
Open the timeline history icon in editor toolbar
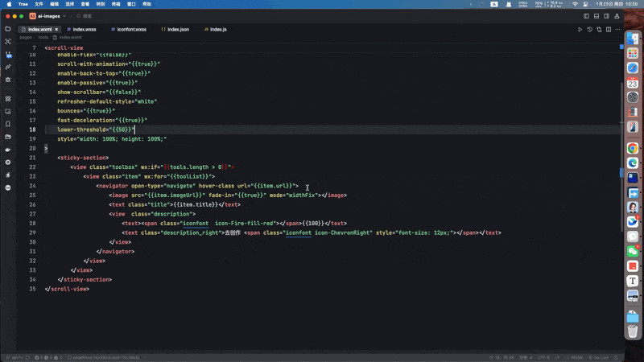[x=590, y=30]
